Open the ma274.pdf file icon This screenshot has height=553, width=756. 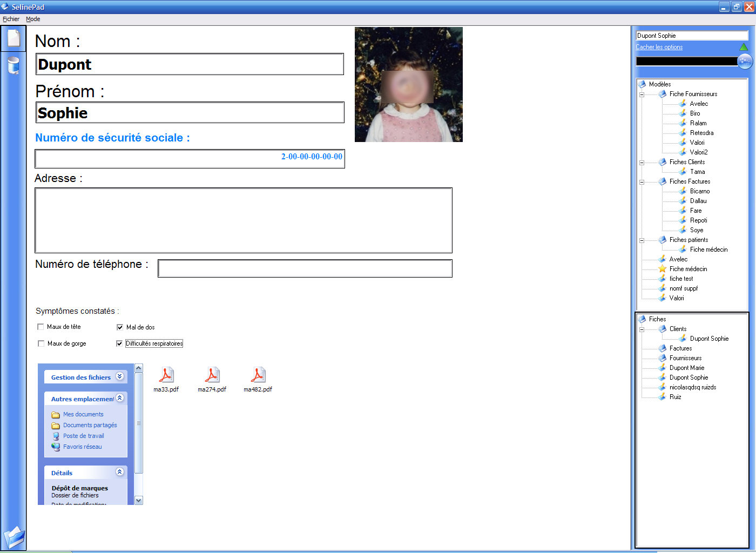[x=212, y=375]
